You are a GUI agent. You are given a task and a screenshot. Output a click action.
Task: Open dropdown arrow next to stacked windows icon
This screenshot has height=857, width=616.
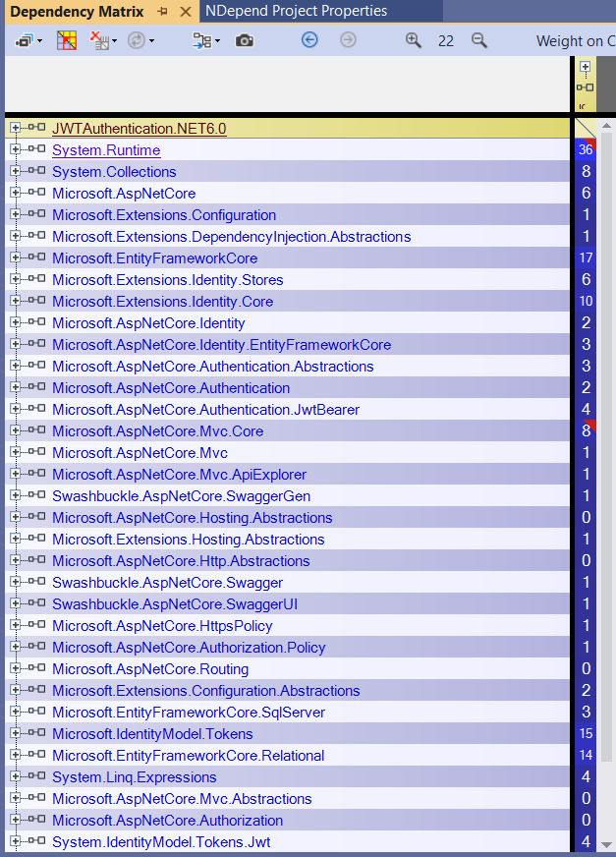tap(39, 41)
